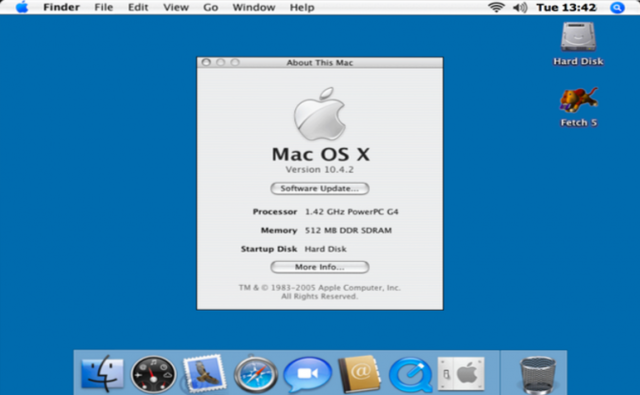Image resolution: width=640 pixels, height=395 pixels.
Task: Open Address Book from the Dock
Action: [359, 373]
